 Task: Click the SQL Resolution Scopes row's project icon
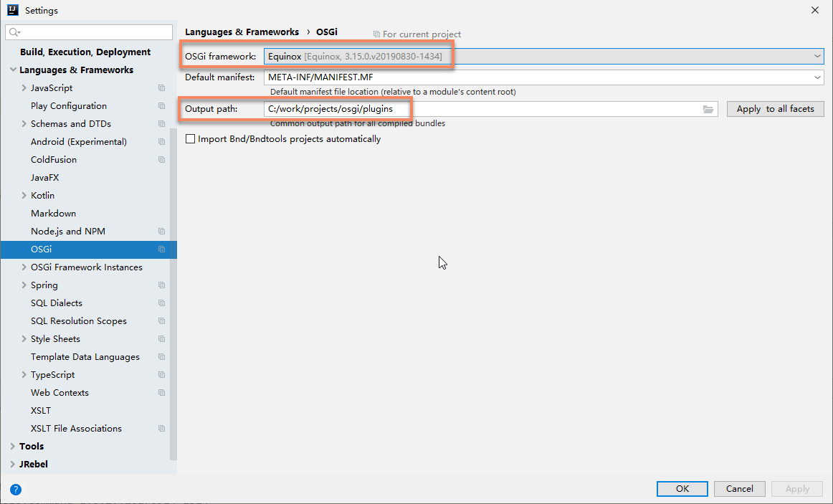click(161, 321)
